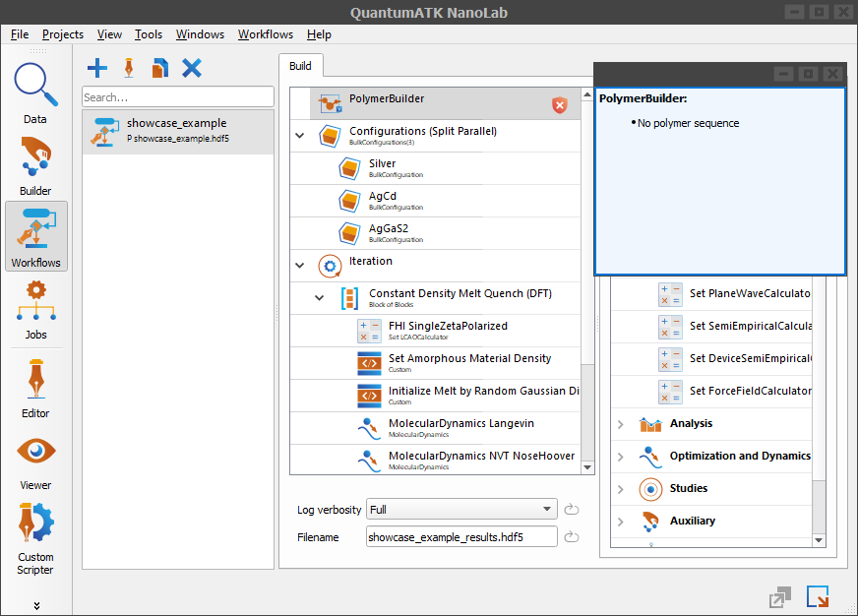The width and height of the screenshot is (858, 616).
Task: Collapse Constant Density Melt Quench (DFT) block
Action: point(320,297)
